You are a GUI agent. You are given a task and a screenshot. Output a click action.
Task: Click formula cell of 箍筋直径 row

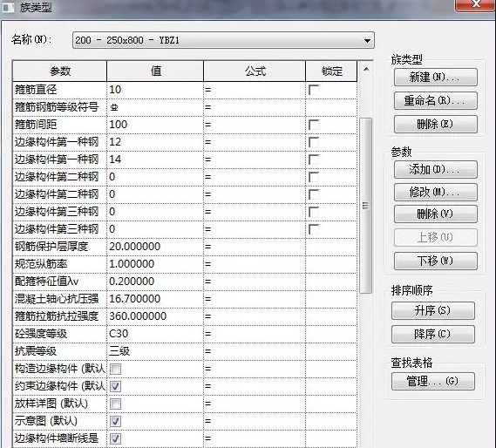coord(255,90)
